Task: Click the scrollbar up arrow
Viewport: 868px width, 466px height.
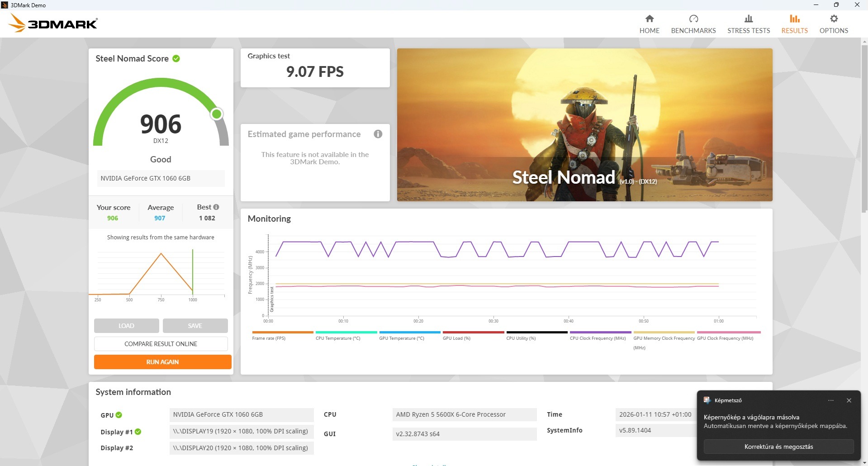Action: coord(864,42)
